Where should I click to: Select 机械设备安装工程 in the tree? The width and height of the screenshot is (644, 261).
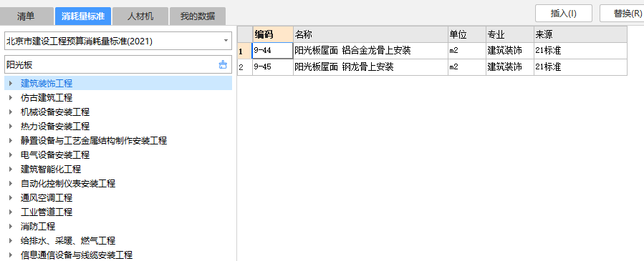55,112
